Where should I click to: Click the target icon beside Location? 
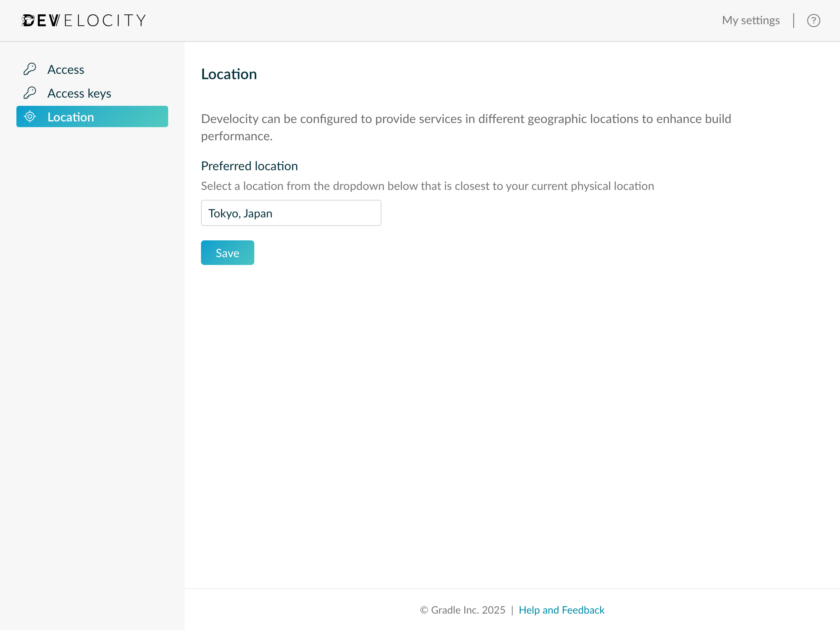point(30,117)
